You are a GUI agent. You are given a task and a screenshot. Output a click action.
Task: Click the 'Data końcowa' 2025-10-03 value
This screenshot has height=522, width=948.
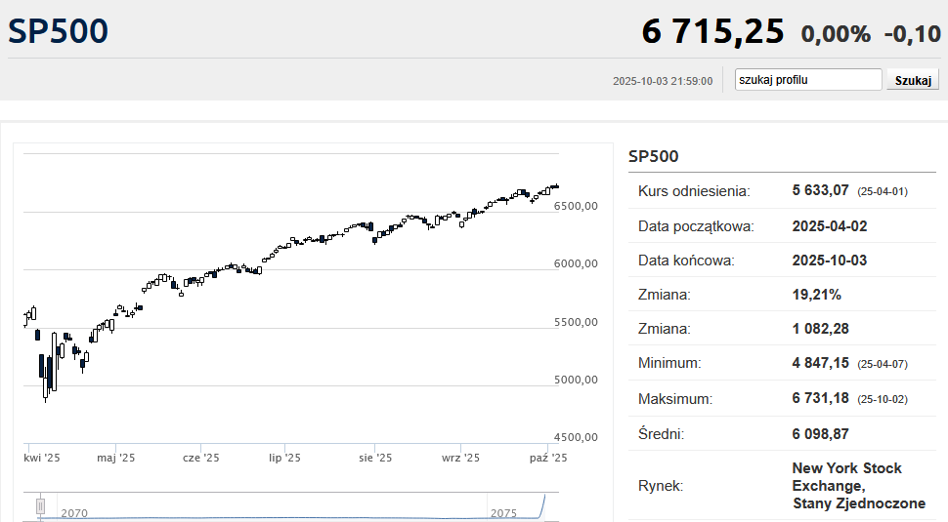pos(830,261)
